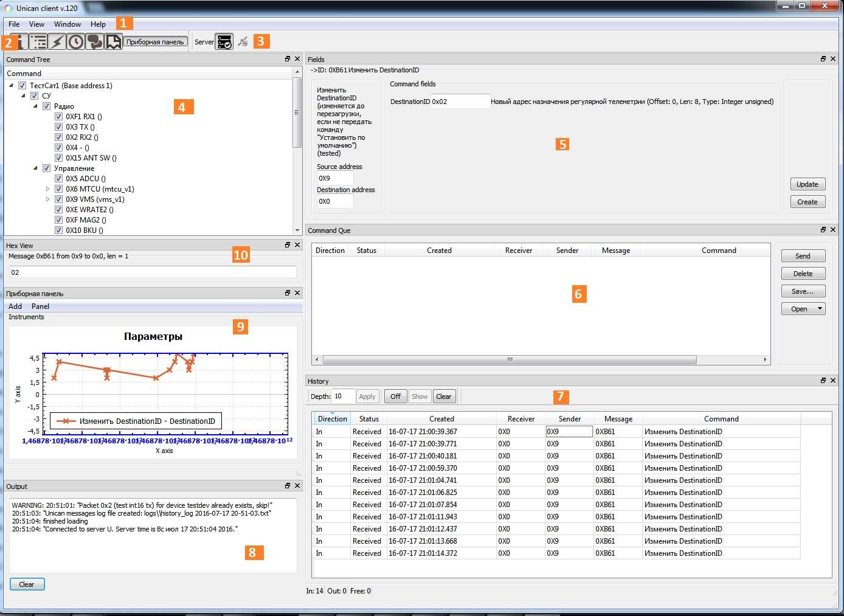
Task: Select the command tree list icon
Action: pos(38,41)
